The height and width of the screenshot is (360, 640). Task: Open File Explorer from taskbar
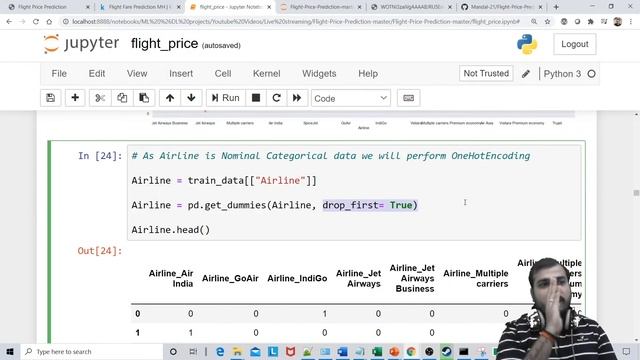point(237,351)
